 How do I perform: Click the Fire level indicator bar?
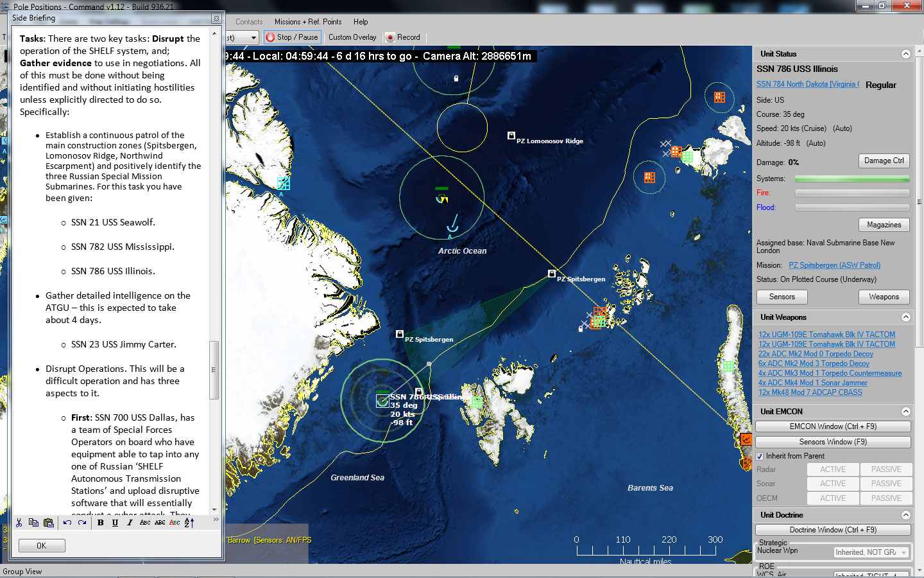point(852,193)
